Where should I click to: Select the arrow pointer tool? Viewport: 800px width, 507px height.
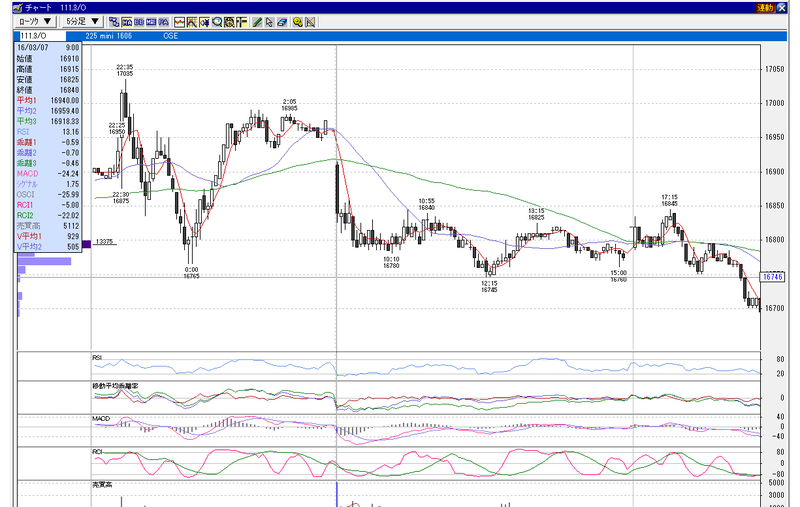pyautogui.click(x=269, y=22)
